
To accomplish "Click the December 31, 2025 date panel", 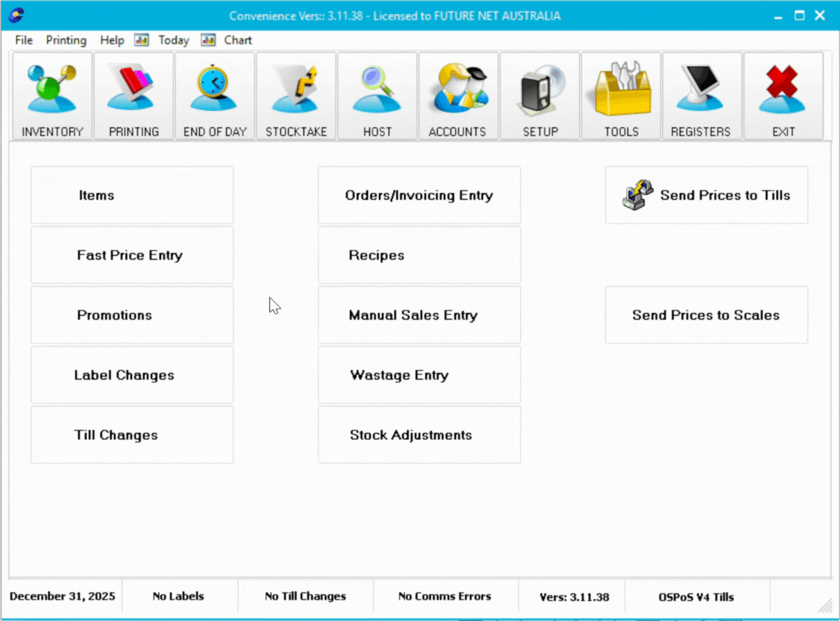I will click(62, 596).
